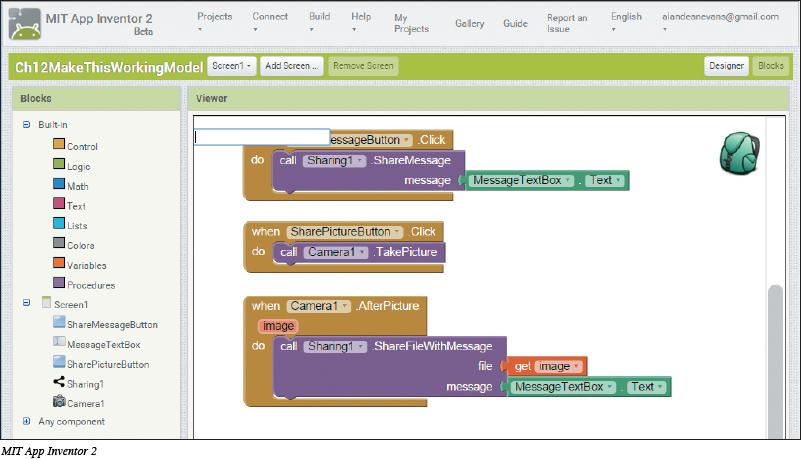Click the Ch12MakeThisWorkingModel project title

109,67
